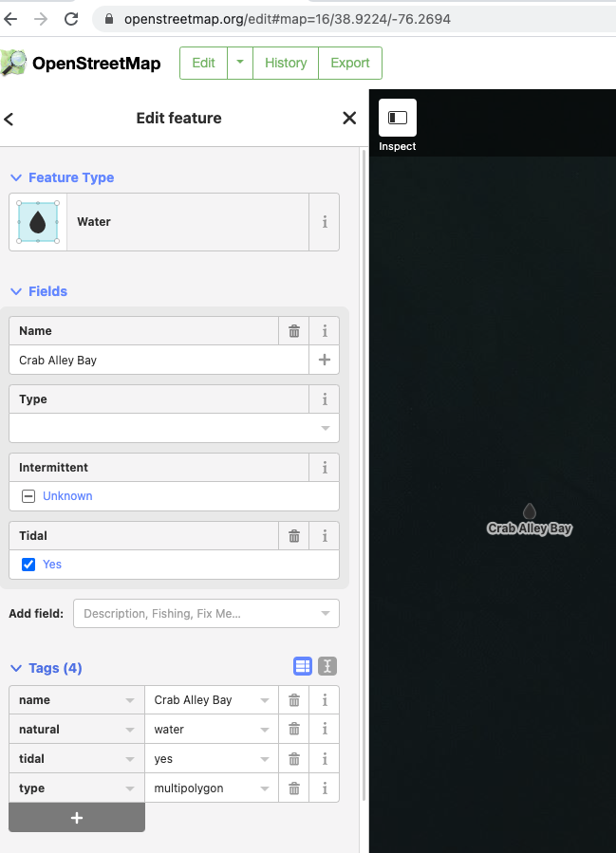Viewport: 616px width, 853px height.
Task: Open the Export tab
Action: (x=350, y=64)
